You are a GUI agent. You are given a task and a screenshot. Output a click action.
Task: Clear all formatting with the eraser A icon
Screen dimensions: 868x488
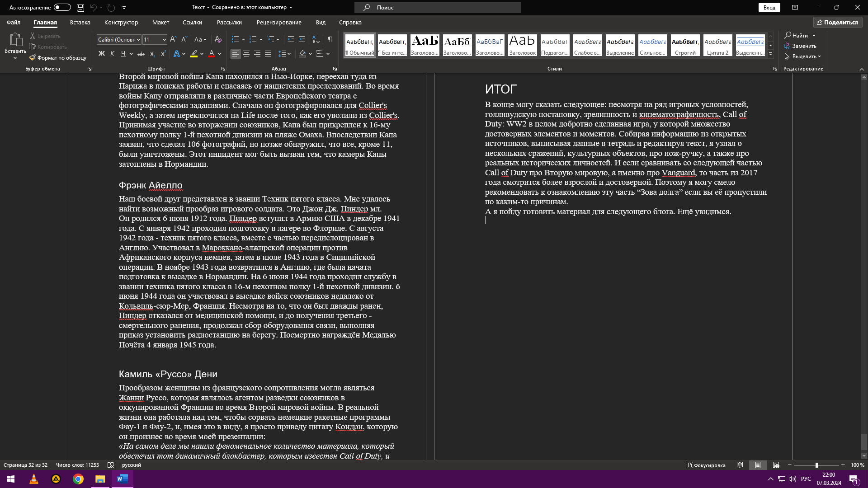coord(218,39)
